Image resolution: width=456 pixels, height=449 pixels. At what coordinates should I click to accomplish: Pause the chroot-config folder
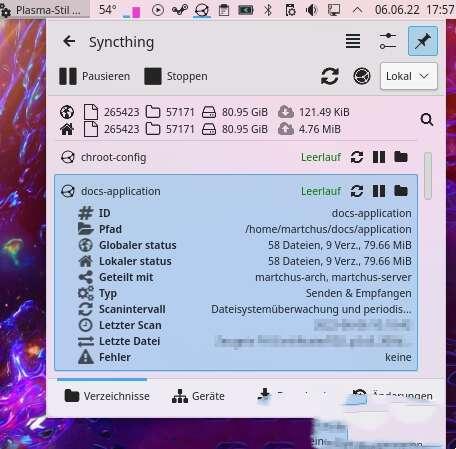tap(379, 157)
